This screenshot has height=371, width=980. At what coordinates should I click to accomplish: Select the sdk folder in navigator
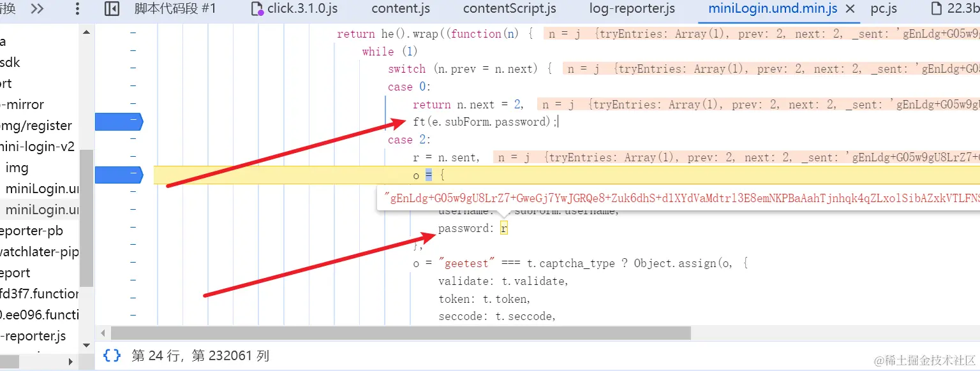[10, 62]
